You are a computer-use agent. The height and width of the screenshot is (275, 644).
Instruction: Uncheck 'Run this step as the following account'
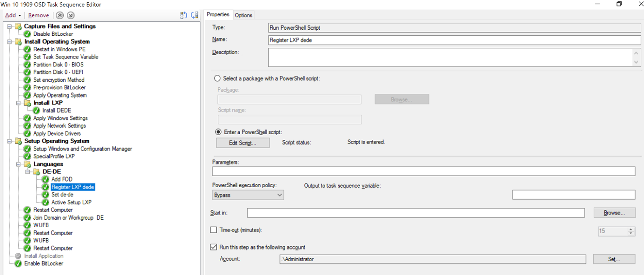tap(214, 247)
